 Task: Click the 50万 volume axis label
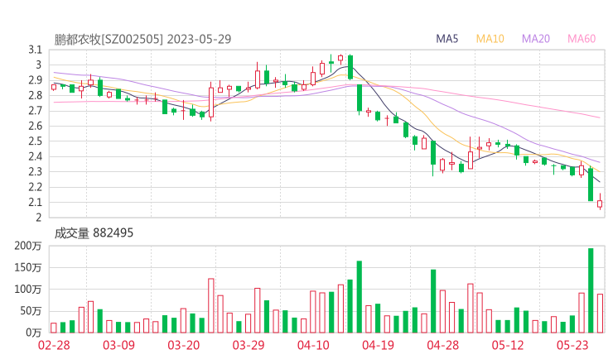click(31, 311)
